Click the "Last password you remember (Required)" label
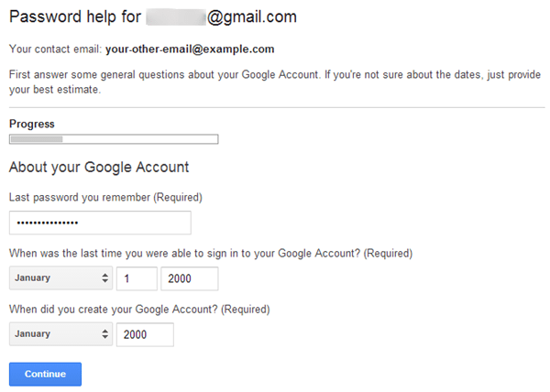550x392 pixels. tap(105, 197)
